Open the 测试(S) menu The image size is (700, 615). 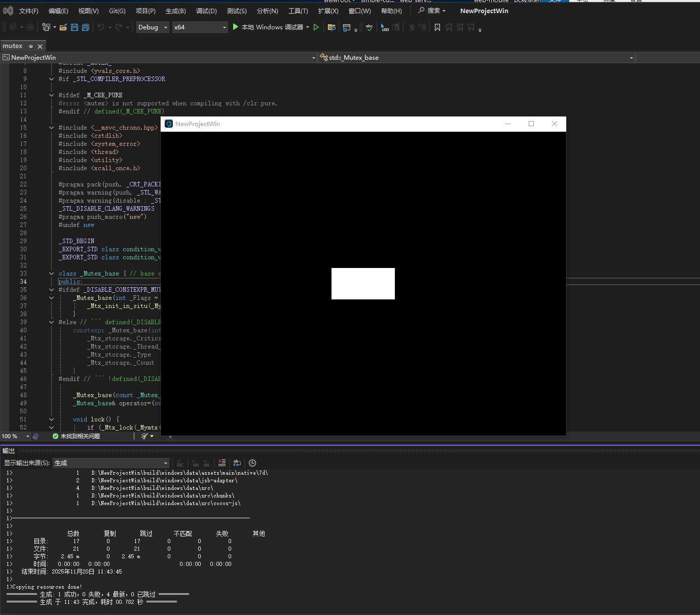(x=237, y=11)
